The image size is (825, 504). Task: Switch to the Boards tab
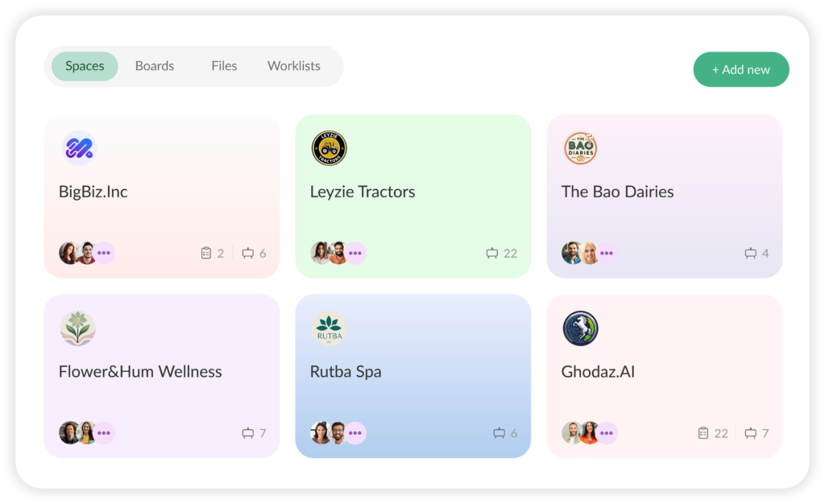(155, 66)
